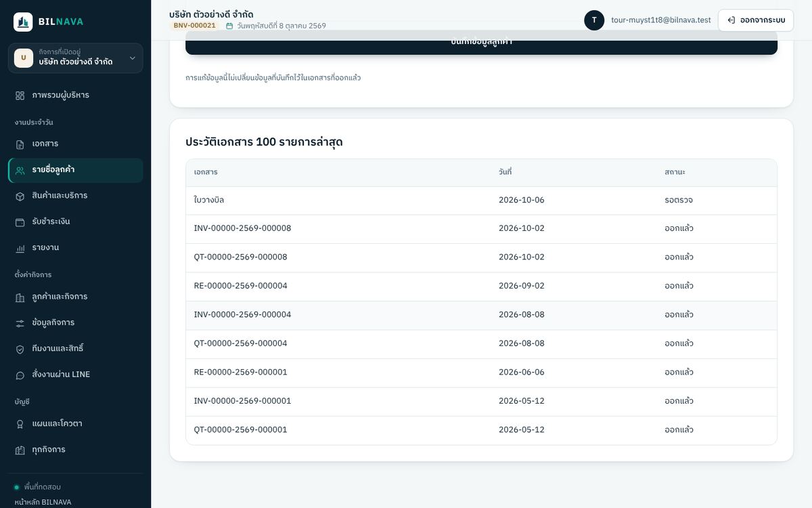Select the ทีมงานและสิทธิ์ shield icon
812x508 pixels.
point(20,349)
